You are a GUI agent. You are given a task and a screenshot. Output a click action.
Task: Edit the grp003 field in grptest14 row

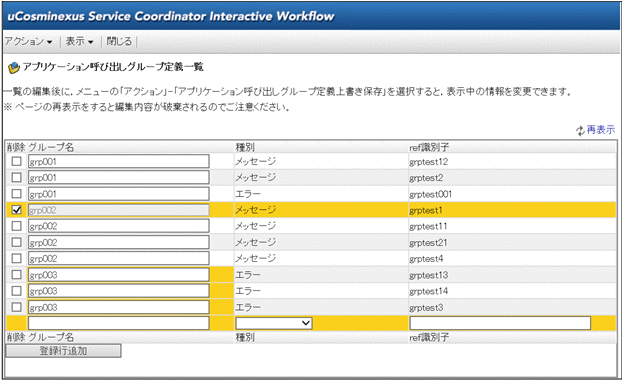(x=118, y=291)
